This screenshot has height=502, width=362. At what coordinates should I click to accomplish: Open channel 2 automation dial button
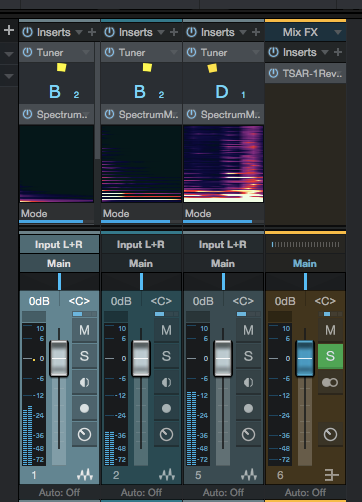tap(166, 434)
